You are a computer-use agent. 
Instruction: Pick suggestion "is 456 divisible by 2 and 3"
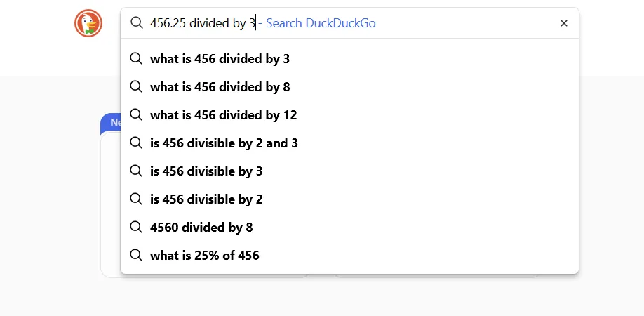coord(224,143)
